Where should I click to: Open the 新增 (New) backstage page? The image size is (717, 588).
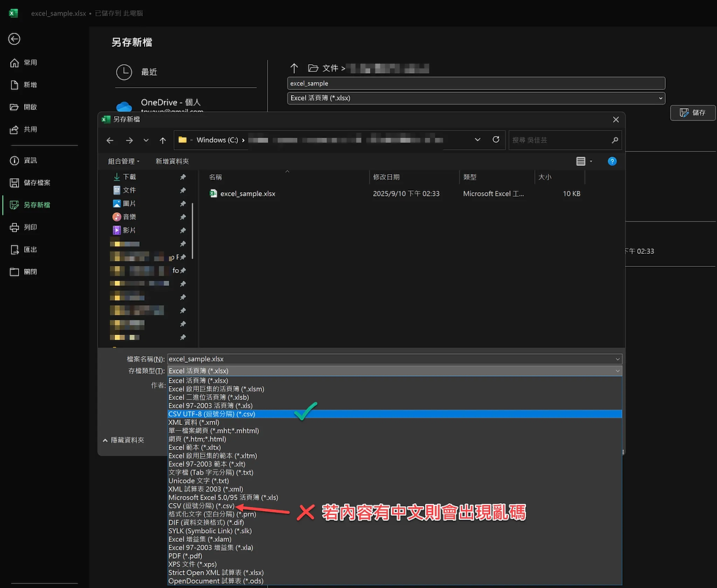[x=23, y=85]
